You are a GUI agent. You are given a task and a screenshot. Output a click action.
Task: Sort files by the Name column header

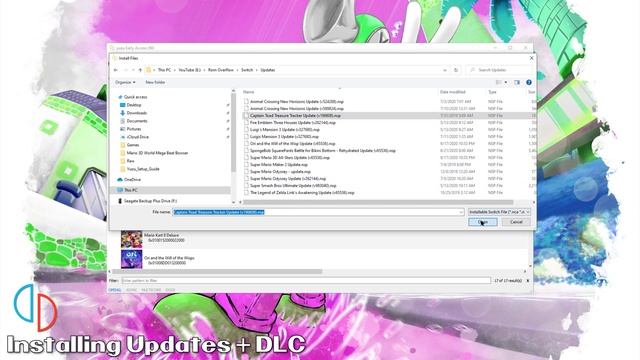249,92
